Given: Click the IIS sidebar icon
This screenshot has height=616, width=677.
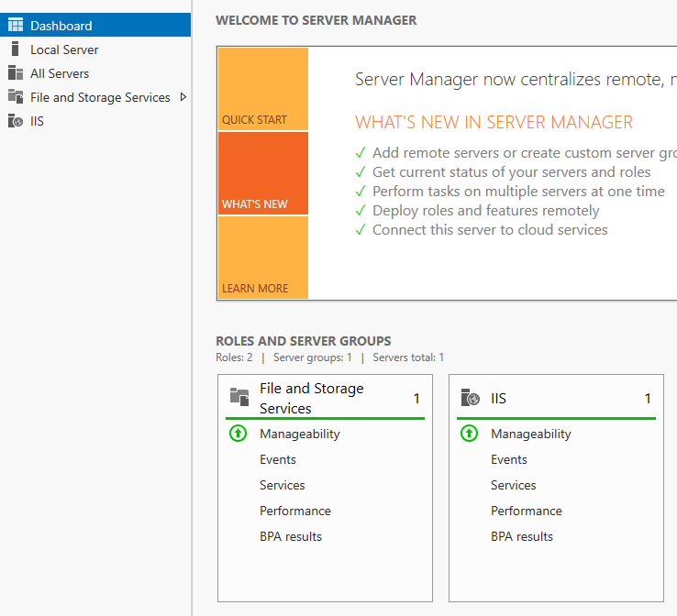Looking at the screenshot, I should click(x=15, y=121).
